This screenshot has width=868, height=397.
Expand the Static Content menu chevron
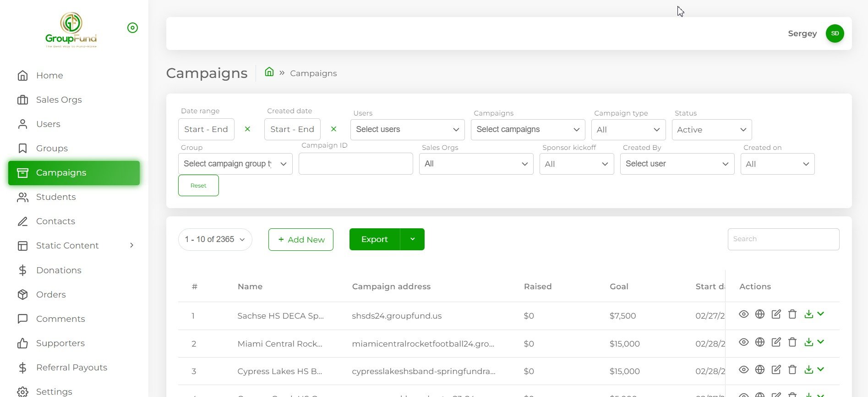(132, 245)
